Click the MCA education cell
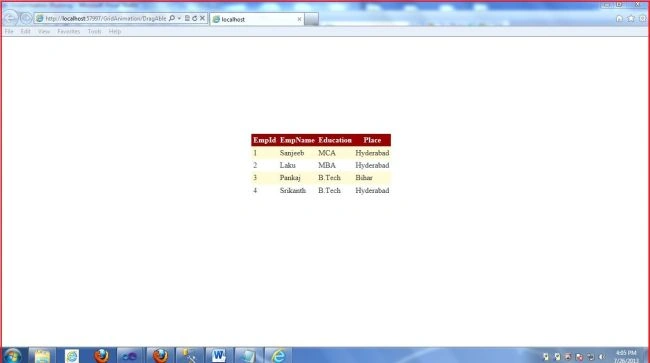This screenshot has height=363, width=650. coord(327,153)
